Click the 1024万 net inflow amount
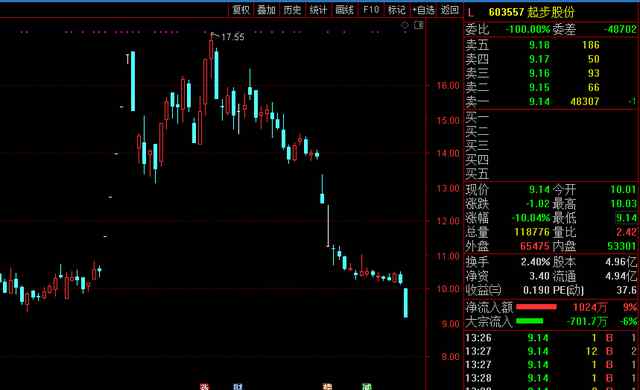Viewport: 640px width, 390px height. tap(590, 307)
